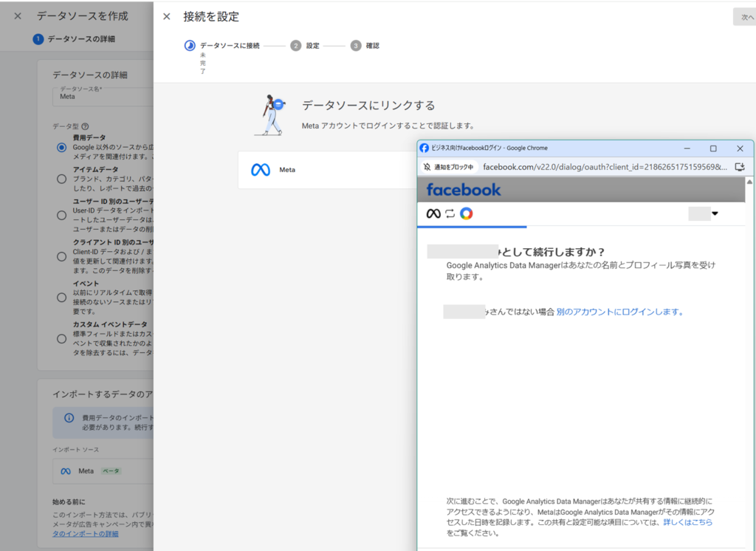Click the データソース名 input field
Image resolution: width=756 pixels, height=551 pixels.
tap(103, 96)
